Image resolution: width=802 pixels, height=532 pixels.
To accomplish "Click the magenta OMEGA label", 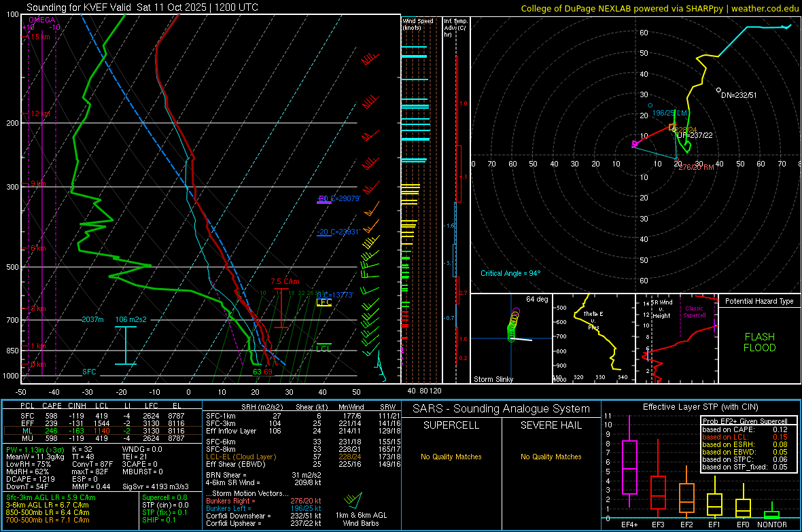I will click(x=41, y=20).
